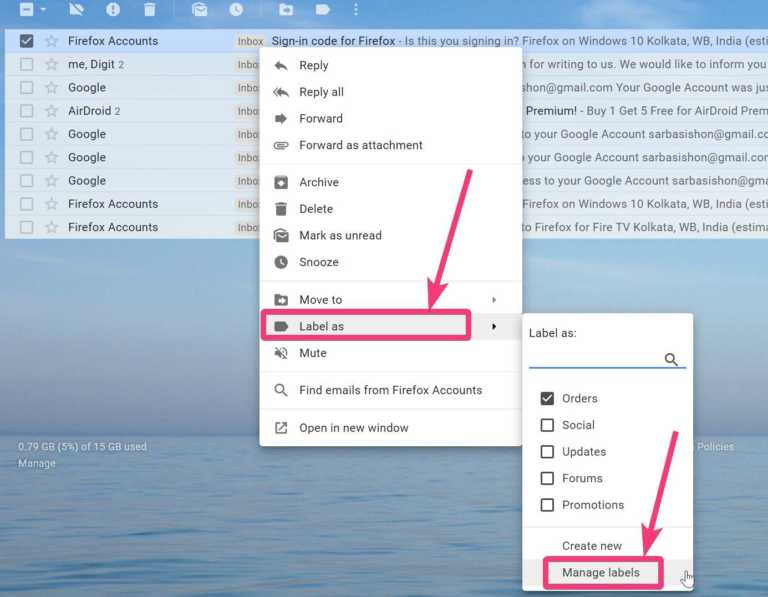768x597 pixels.
Task: Check the 'me, Digit' email checkbox
Action: click(x=26, y=64)
